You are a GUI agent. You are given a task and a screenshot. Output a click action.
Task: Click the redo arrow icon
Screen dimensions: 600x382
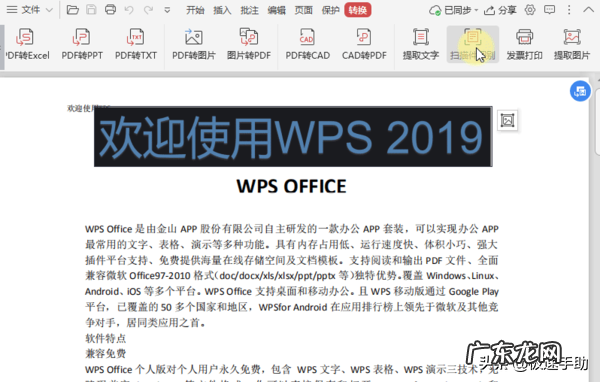click(x=148, y=10)
